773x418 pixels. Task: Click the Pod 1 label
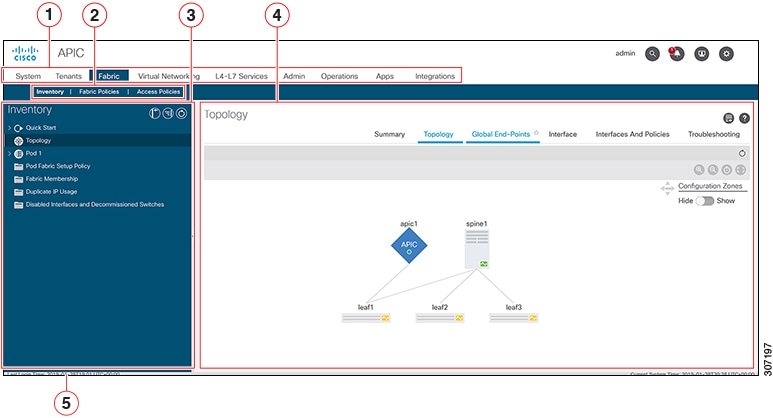tap(34, 153)
